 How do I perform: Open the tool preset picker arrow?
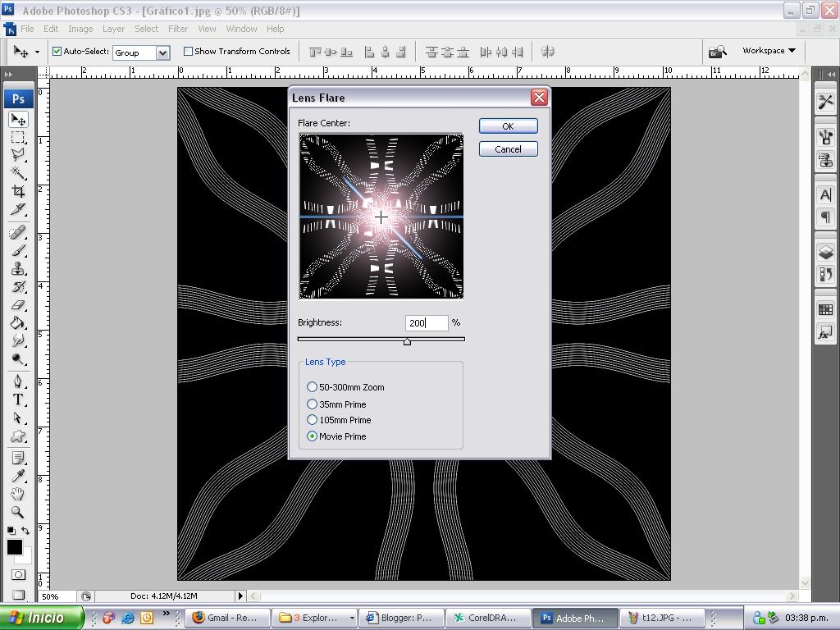coord(37,52)
